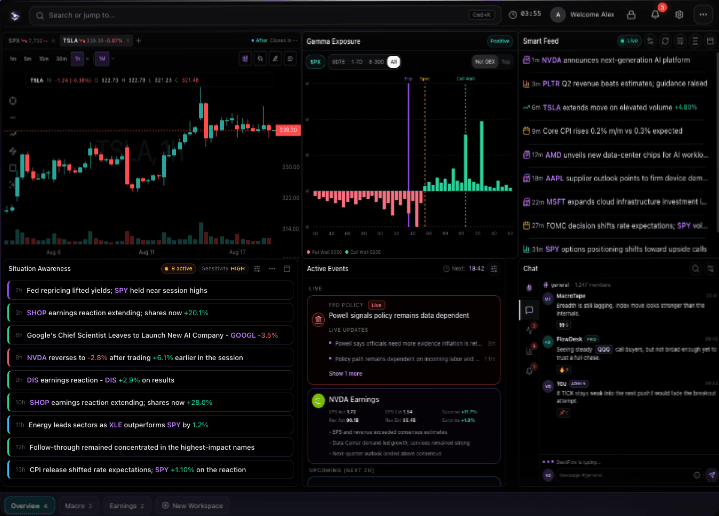Open the GOOGL Chief Scientist Leaves alert row
The width and height of the screenshot is (719, 516).
click(151, 335)
